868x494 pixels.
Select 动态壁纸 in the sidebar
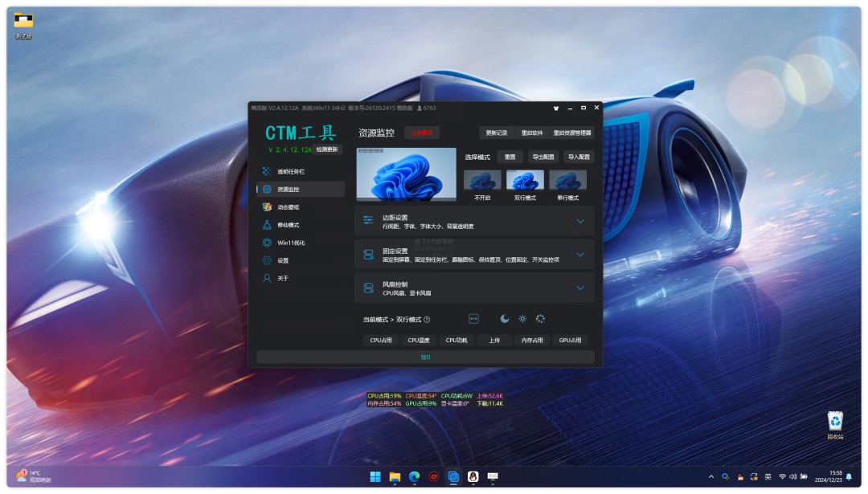289,206
